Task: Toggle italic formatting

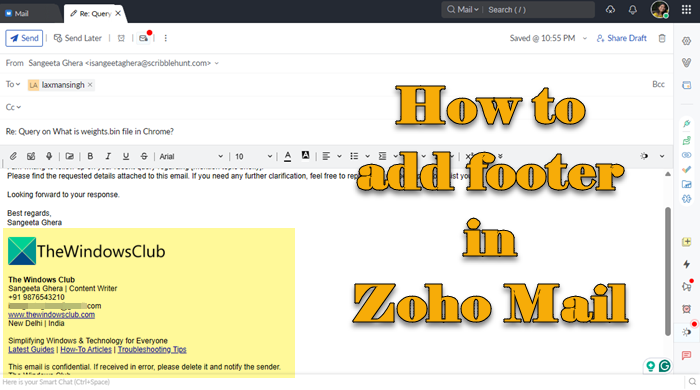Action: click(x=108, y=156)
